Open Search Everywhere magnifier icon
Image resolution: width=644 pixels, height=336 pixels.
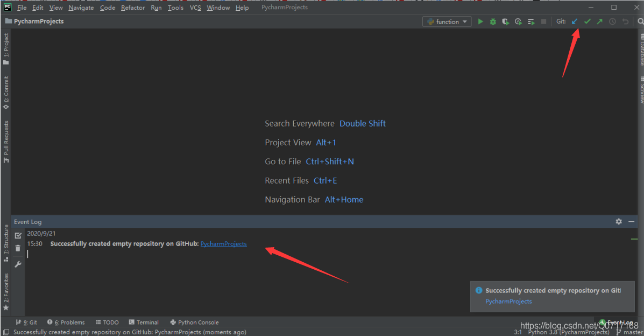tap(640, 22)
